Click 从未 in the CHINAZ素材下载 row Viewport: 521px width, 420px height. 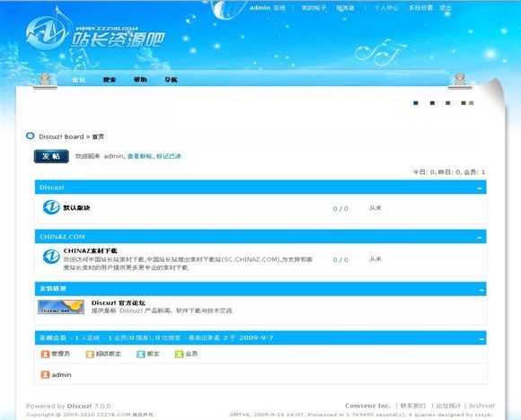click(375, 259)
